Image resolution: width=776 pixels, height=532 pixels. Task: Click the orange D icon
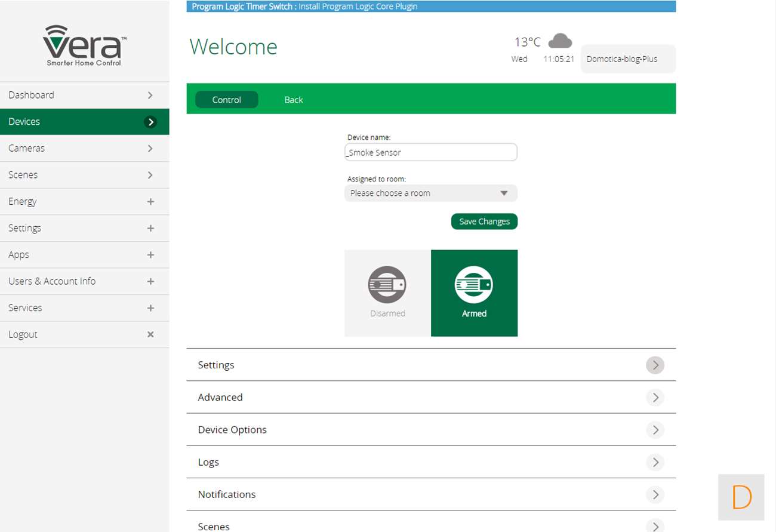pos(741,497)
